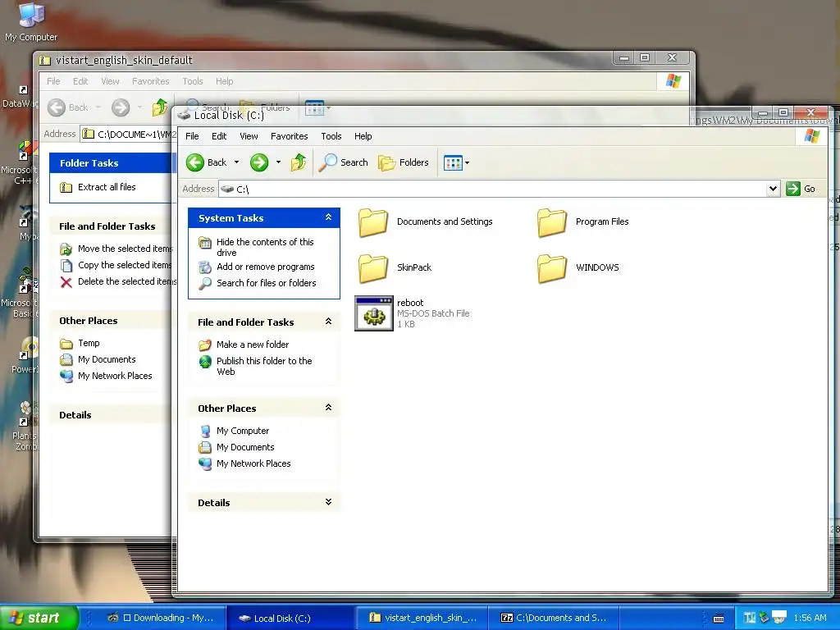The width and height of the screenshot is (840, 630).
Task: Open the Back history dropdown arrow
Action: (236, 162)
